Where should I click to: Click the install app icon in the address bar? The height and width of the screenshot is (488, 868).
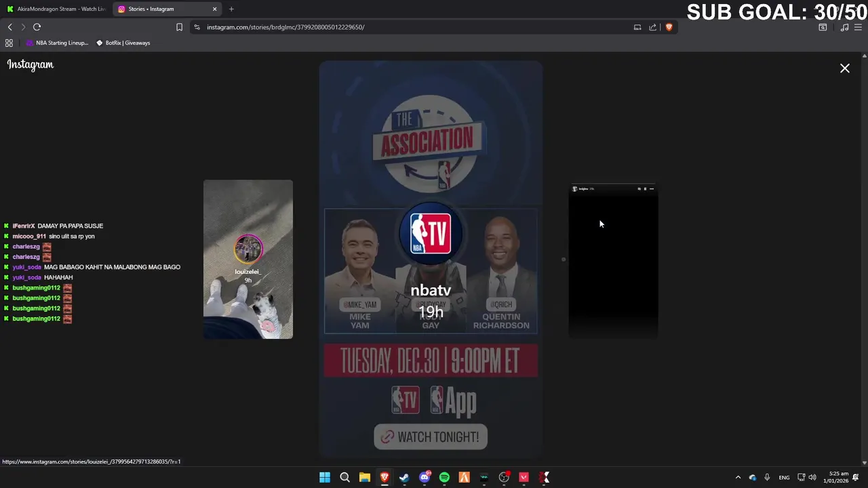coord(637,27)
